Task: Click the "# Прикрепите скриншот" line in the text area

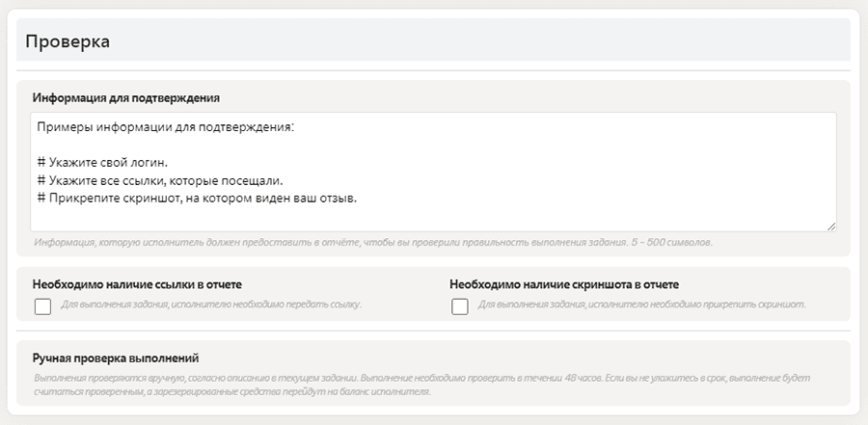Action: click(197, 199)
